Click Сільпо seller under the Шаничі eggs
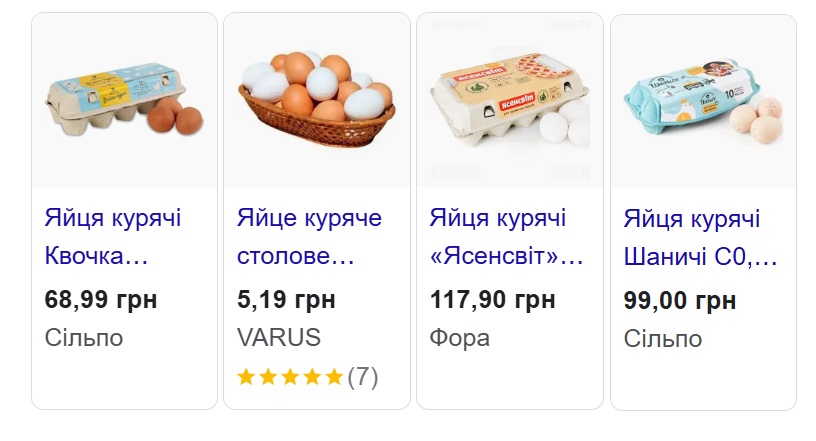816x441 pixels. click(x=663, y=338)
